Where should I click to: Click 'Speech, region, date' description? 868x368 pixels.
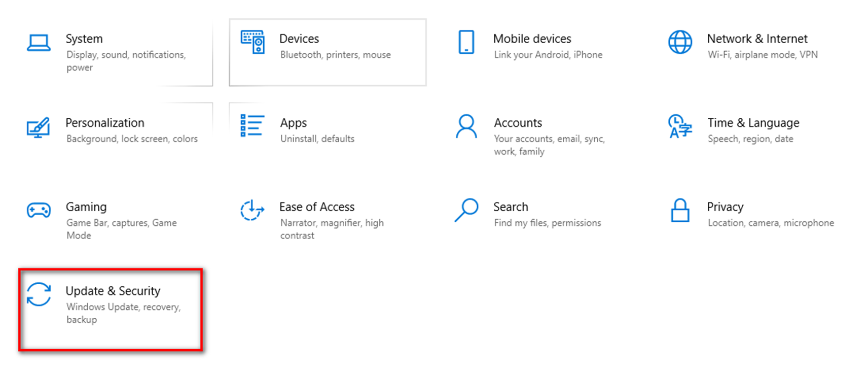coord(750,139)
